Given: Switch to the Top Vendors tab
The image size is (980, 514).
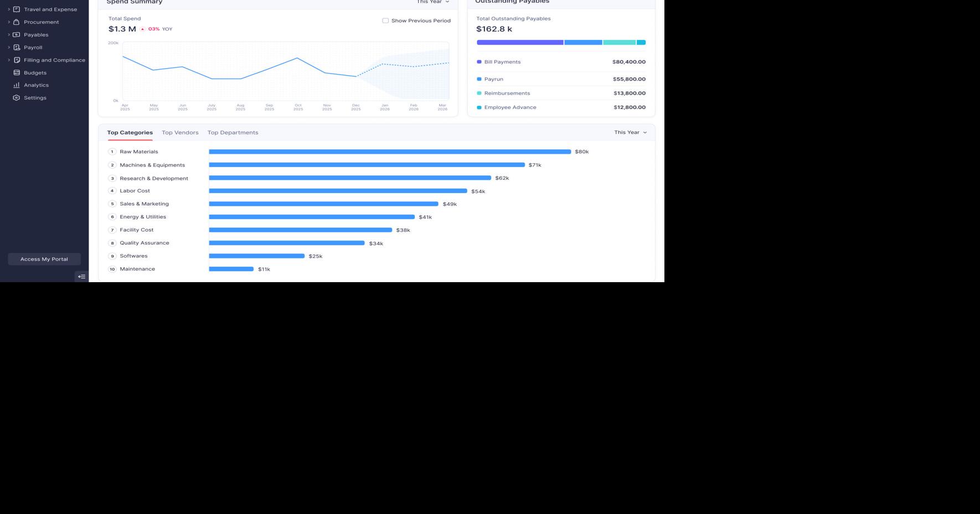Looking at the screenshot, I should pos(180,132).
